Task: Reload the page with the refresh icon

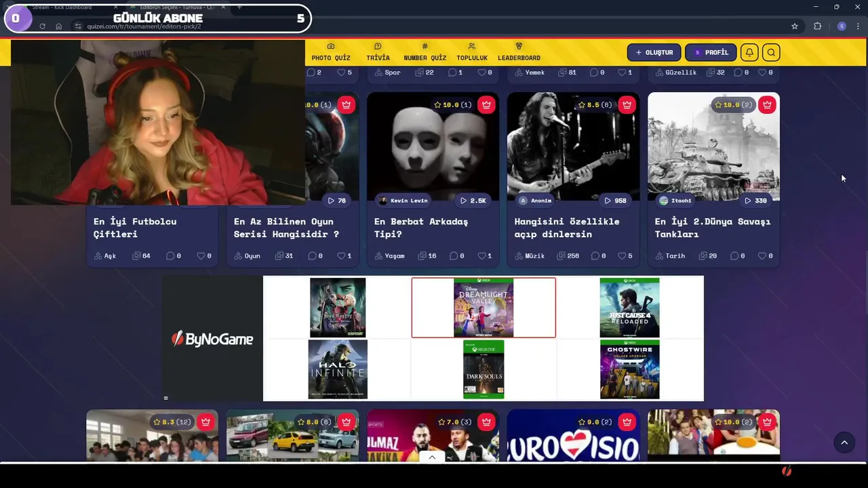Action: click(x=42, y=26)
